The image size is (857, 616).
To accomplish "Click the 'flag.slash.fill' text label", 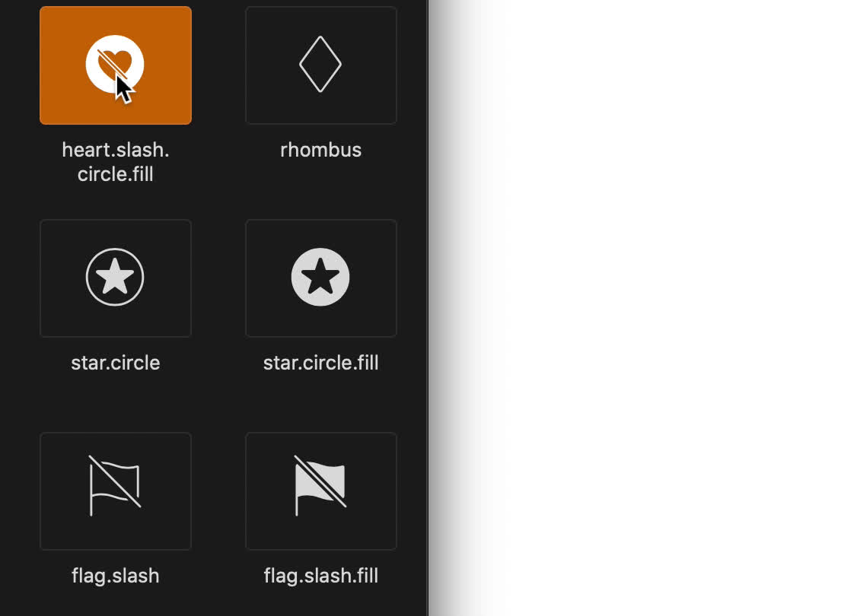I will pyautogui.click(x=321, y=576).
